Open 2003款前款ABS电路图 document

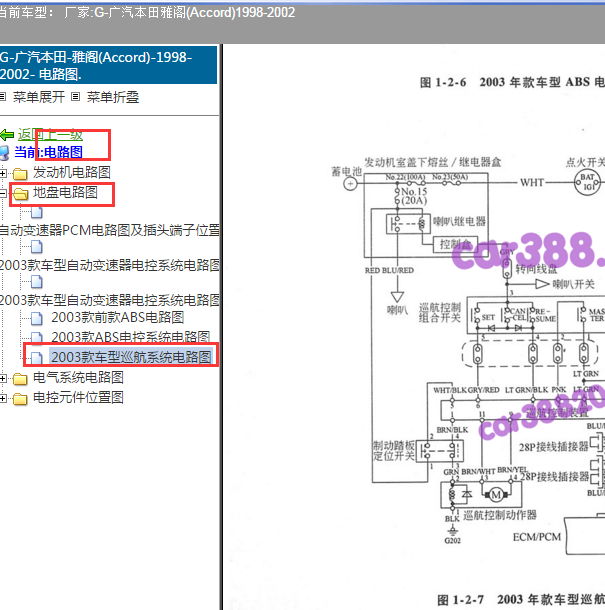(x=117, y=317)
